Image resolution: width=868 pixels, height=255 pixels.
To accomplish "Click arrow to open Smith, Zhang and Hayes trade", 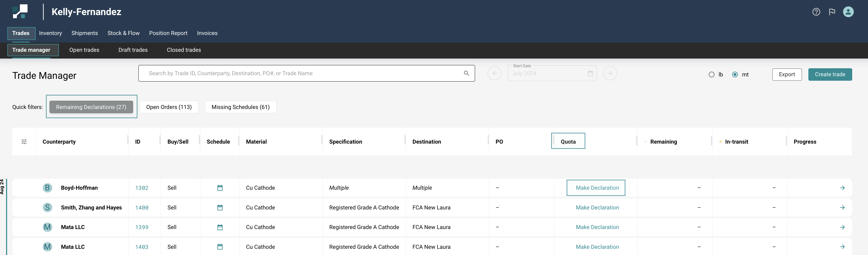I will point(842,208).
